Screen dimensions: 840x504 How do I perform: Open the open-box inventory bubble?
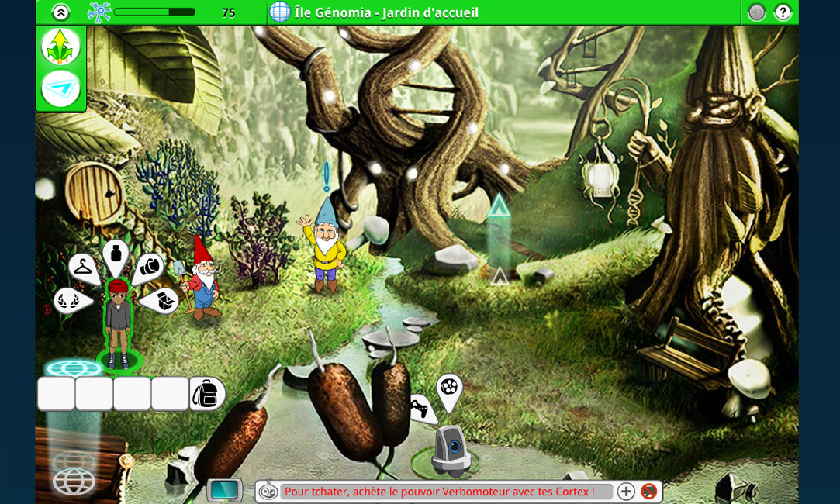click(x=161, y=300)
